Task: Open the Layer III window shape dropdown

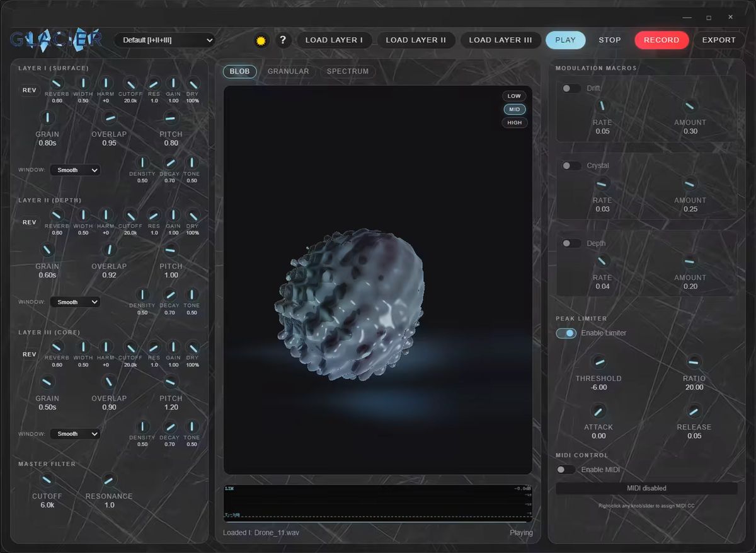Action: pos(75,433)
